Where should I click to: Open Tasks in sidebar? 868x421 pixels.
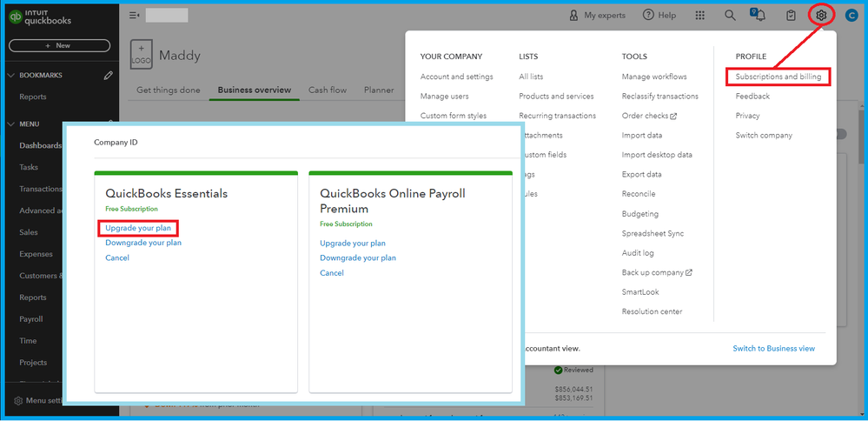tap(29, 167)
